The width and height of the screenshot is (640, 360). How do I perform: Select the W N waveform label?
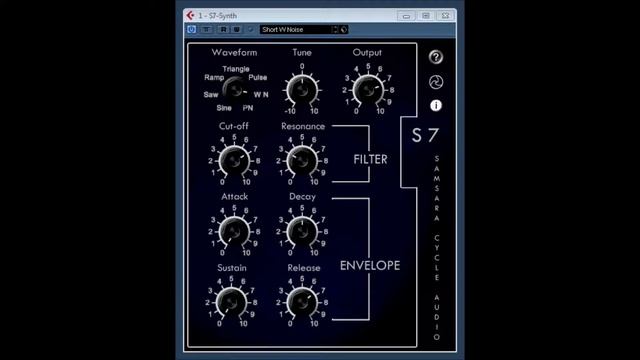[x=261, y=95]
